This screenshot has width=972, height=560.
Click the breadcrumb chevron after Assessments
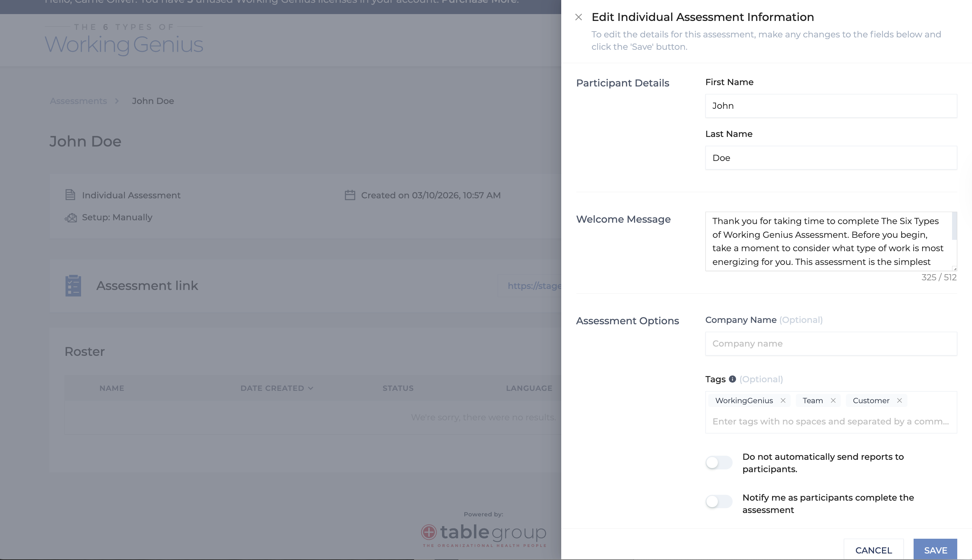click(117, 101)
